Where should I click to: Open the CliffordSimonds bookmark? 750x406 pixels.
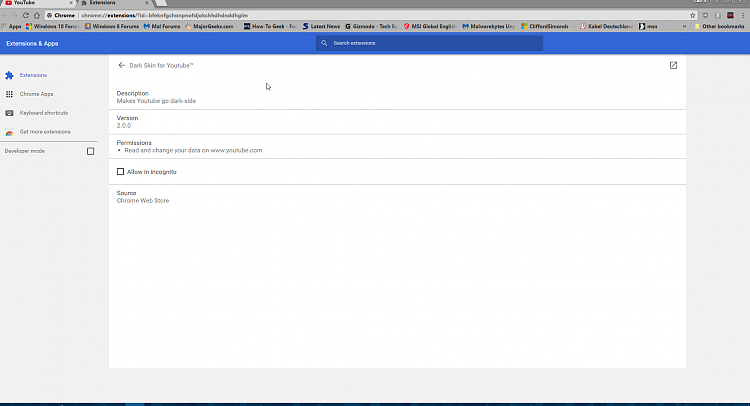pos(547,26)
